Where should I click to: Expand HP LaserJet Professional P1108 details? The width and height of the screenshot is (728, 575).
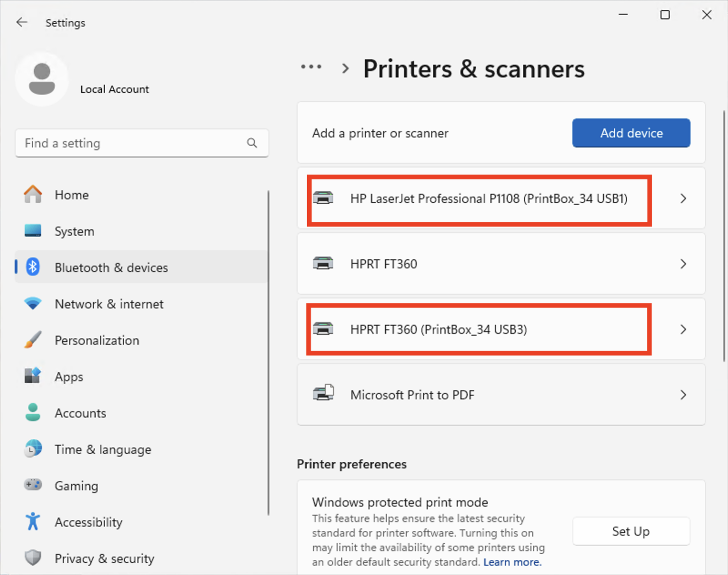click(683, 199)
